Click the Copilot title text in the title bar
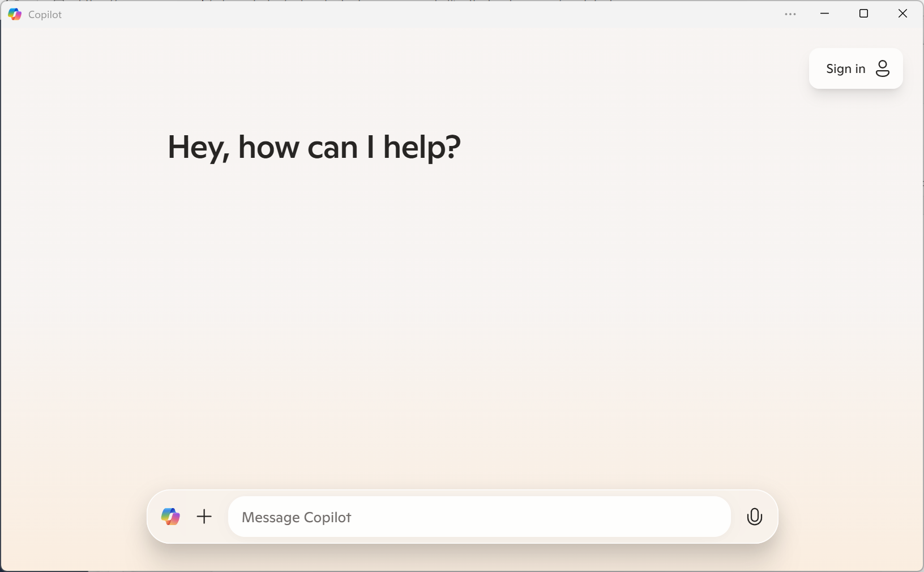The width and height of the screenshot is (924, 572). [x=45, y=15]
